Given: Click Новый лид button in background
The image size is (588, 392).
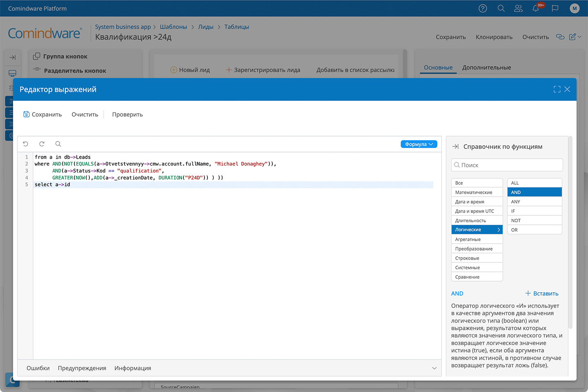Looking at the screenshot, I should (190, 70).
